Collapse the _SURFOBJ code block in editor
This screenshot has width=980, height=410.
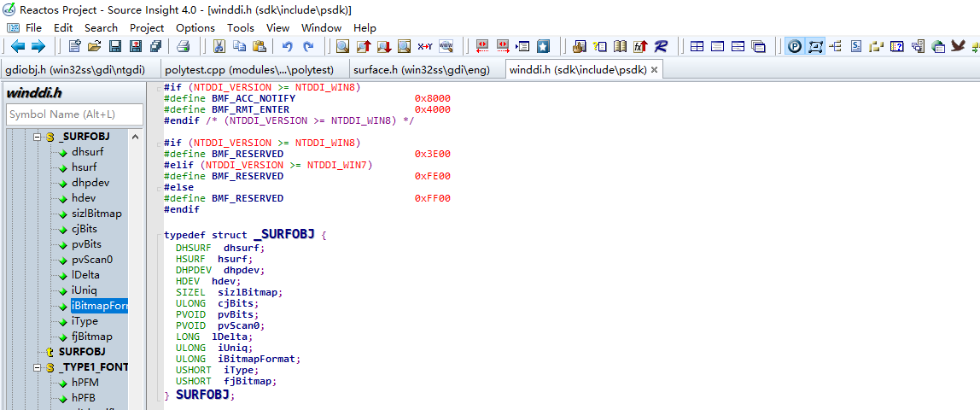pos(160,236)
